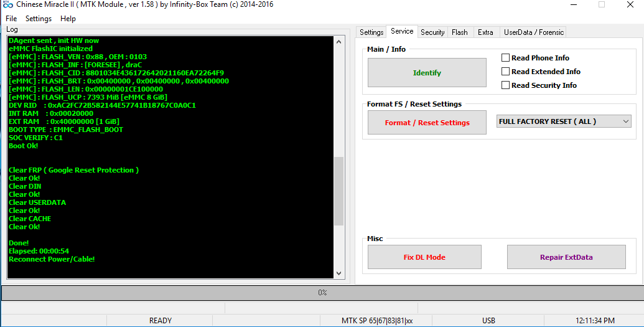This screenshot has height=327, width=644.
Task: Click 'EXT RAM : 0x40000000 [1 GiB]' log line
Action: pyautogui.click(x=63, y=121)
